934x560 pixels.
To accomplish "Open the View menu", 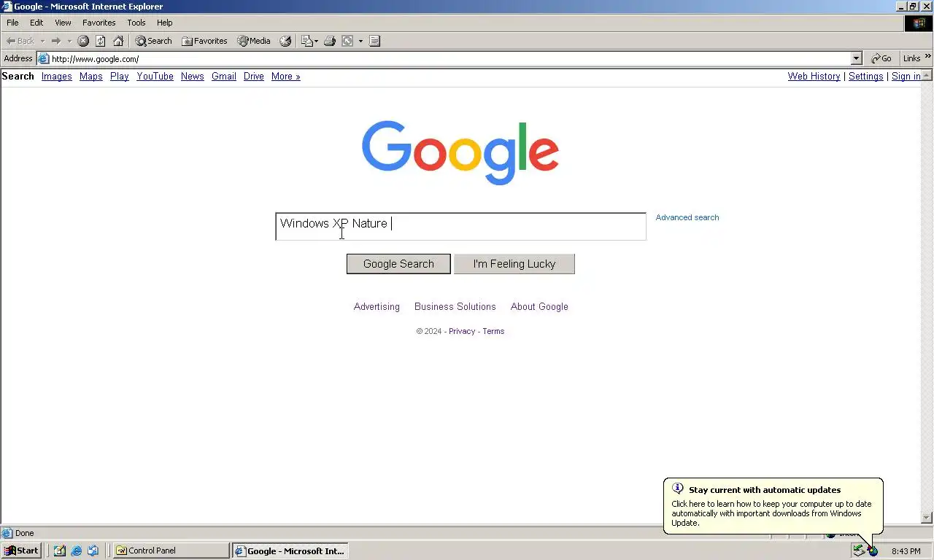I will (x=63, y=23).
